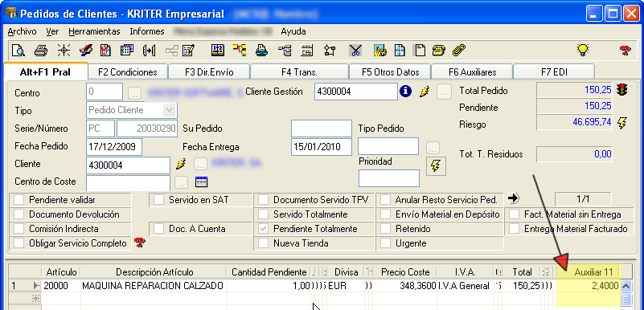
Task: Toggle Anular Resto Servicio Ped. checkbox
Action: [385, 200]
